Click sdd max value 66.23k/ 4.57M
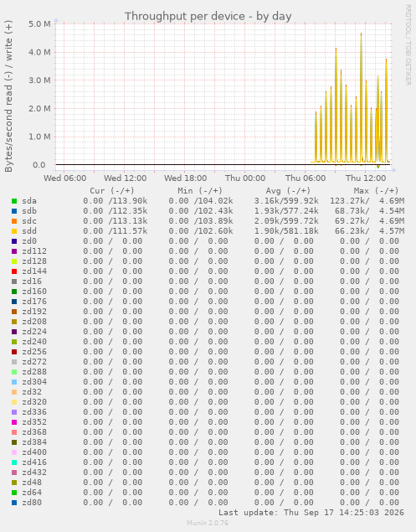The height and width of the screenshot is (532, 416). tap(370, 231)
